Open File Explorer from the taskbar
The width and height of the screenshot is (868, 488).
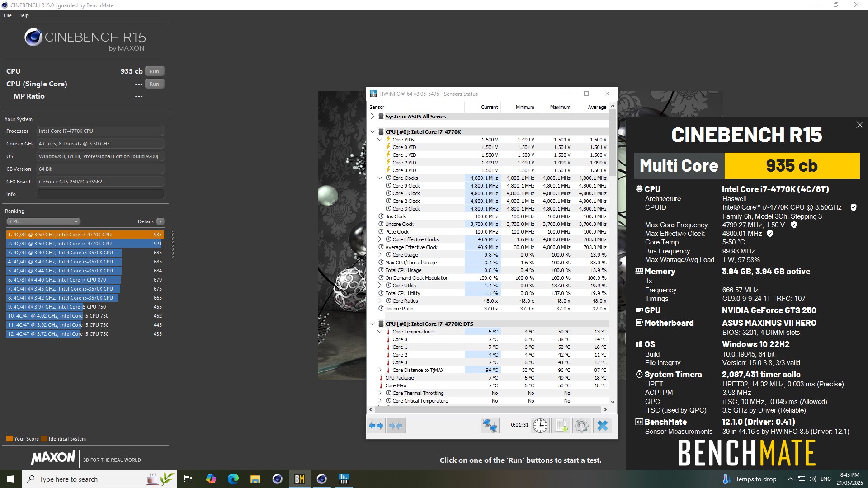pos(255,479)
